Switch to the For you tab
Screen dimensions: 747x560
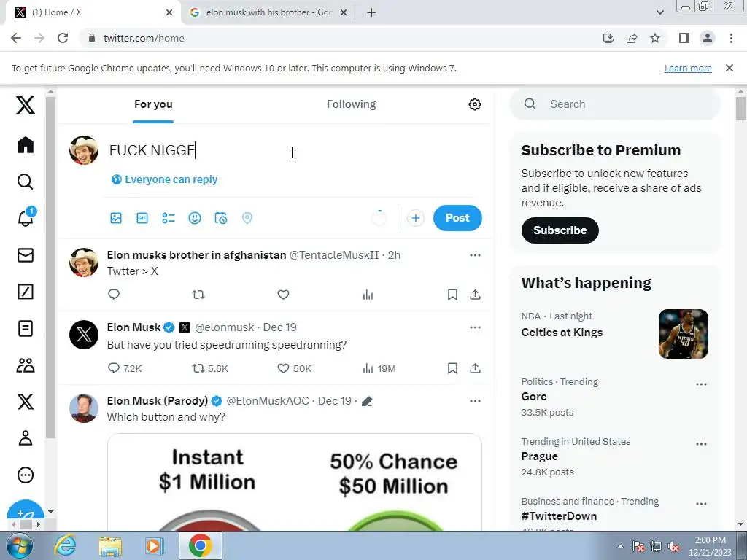(x=153, y=104)
